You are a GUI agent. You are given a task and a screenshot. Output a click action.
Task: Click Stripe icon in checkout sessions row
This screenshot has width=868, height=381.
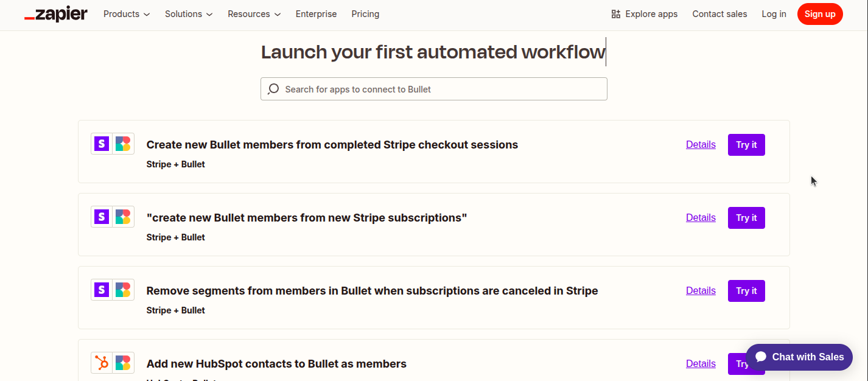(x=102, y=144)
